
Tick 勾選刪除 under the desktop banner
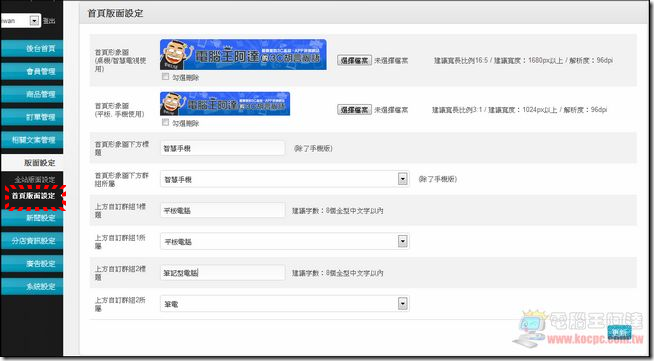point(166,77)
